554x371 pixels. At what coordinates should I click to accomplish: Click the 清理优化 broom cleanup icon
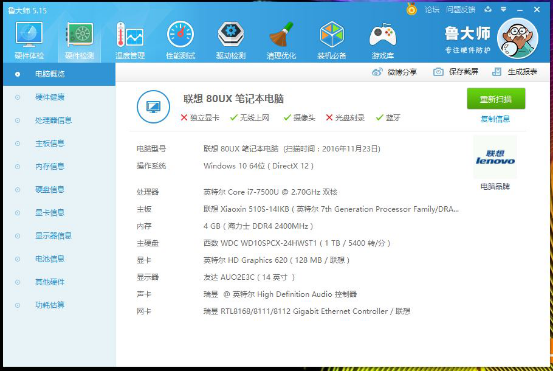[x=281, y=40]
